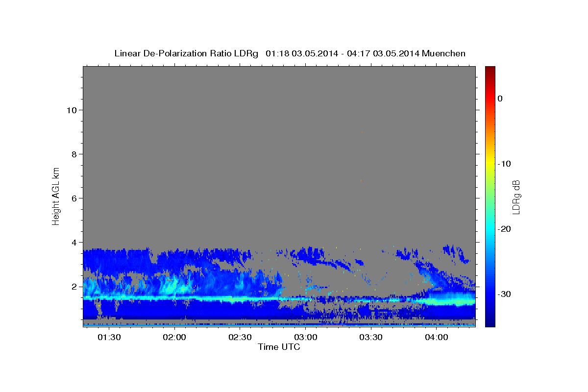Click the start time '01:18 03.05.2014' in title
588x392 pixels.
pyautogui.click(x=301, y=53)
